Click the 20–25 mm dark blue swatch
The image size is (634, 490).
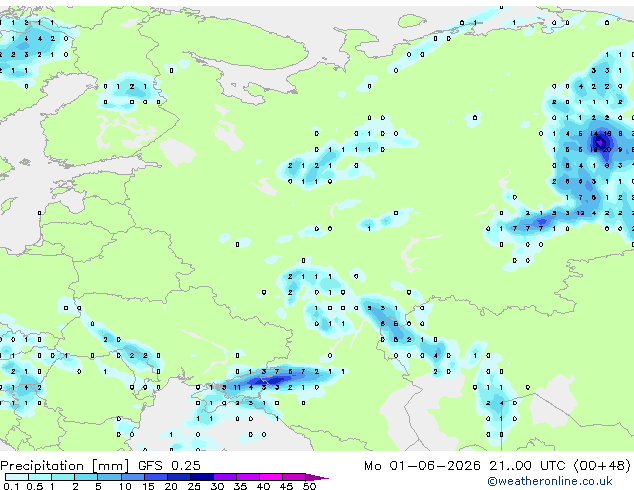coord(178,477)
